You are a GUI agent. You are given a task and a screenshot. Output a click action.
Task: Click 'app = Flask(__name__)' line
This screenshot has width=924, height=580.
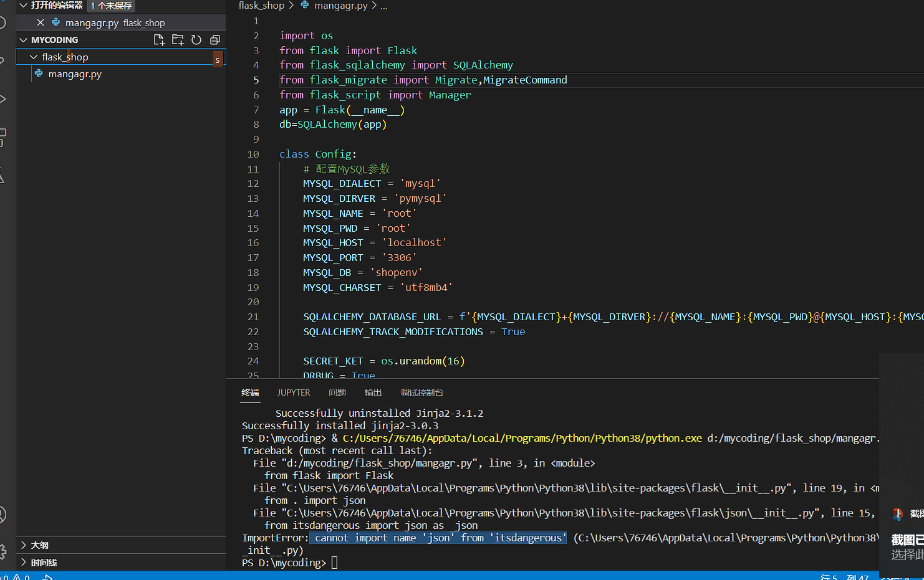[x=342, y=110]
